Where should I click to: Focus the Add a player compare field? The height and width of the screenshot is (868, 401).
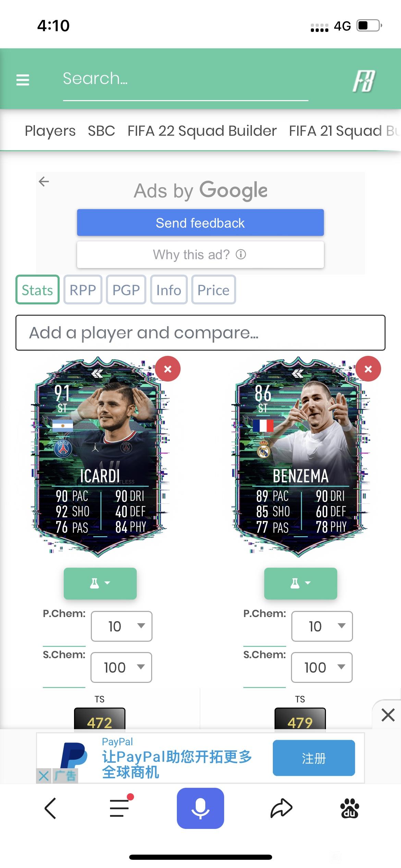(x=200, y=333)
